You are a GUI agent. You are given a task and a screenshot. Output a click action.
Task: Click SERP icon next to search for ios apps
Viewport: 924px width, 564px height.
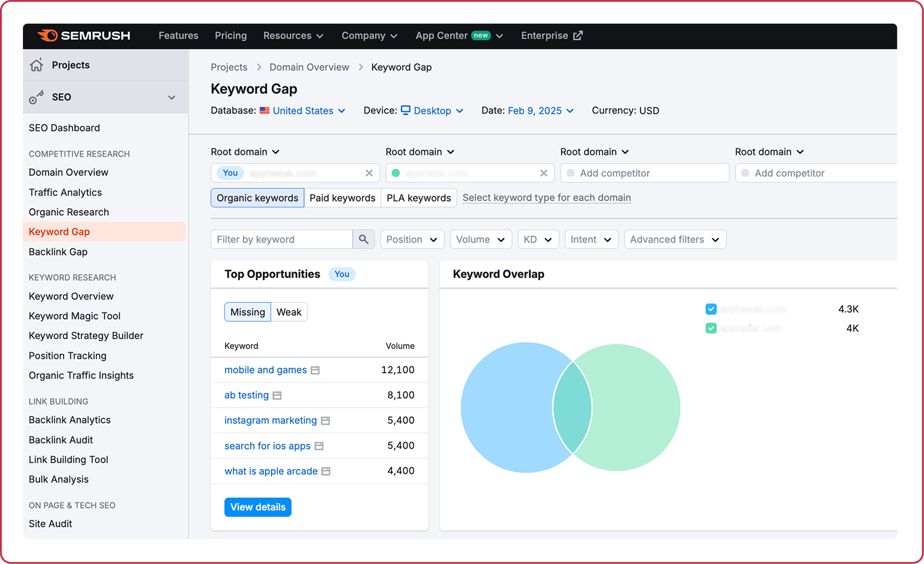pyautogui.click(x=319, y=446)
